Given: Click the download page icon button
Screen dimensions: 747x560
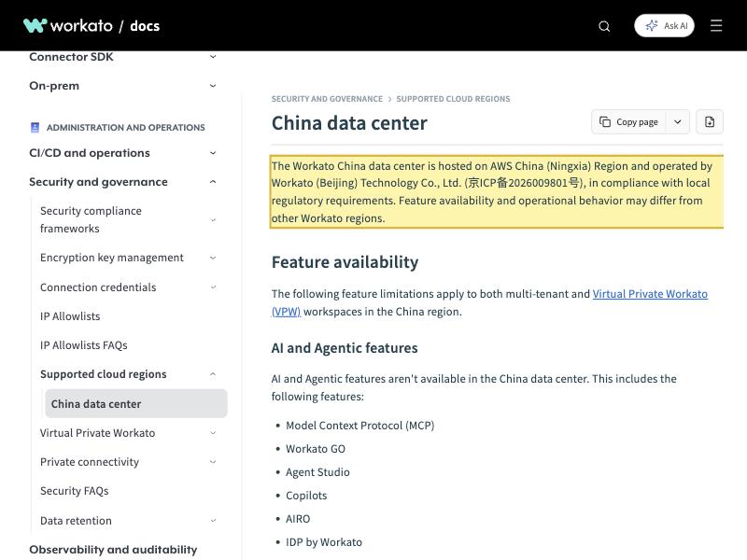Looking at the screenshot, I should (x=710, y=122).
